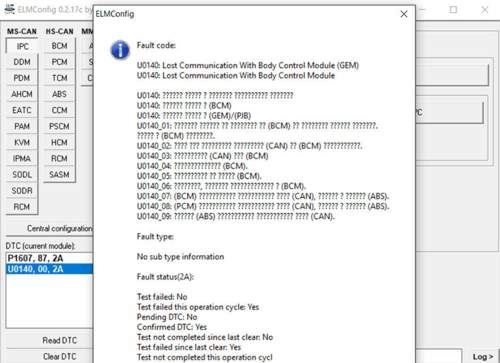Screen dimensions: 500x363
Task: Select the SASM module button
Action: (60, 175)
